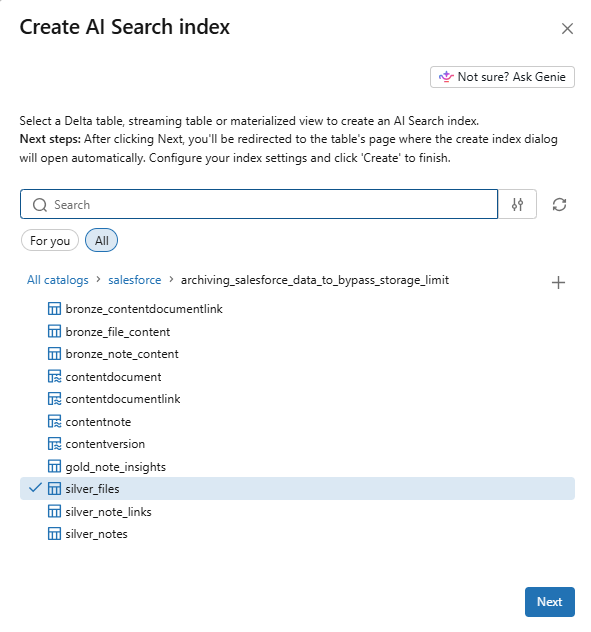Select the All filter pill
The image size is (591, 632).
tap(102, 241)
